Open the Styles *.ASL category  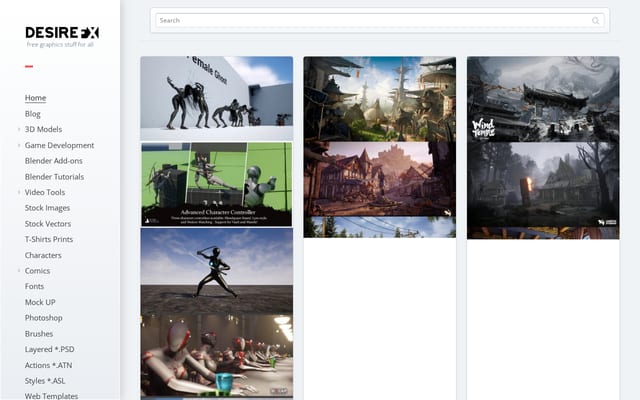point(45,381)
